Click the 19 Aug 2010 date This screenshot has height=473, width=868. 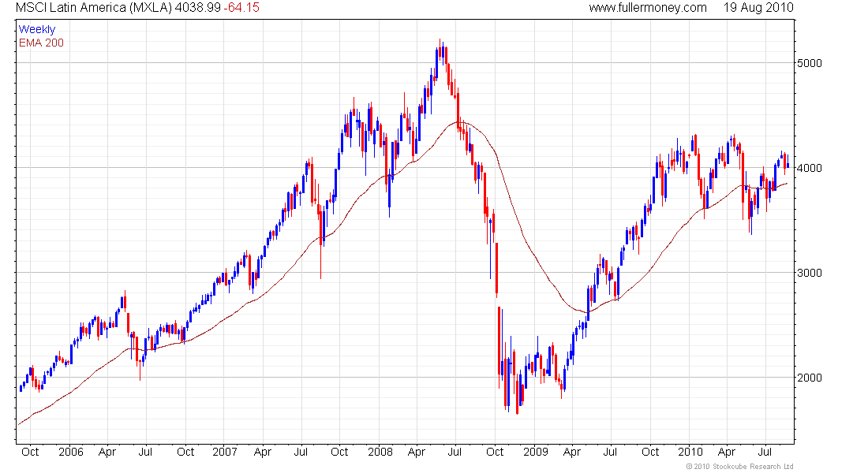(758, 8)
